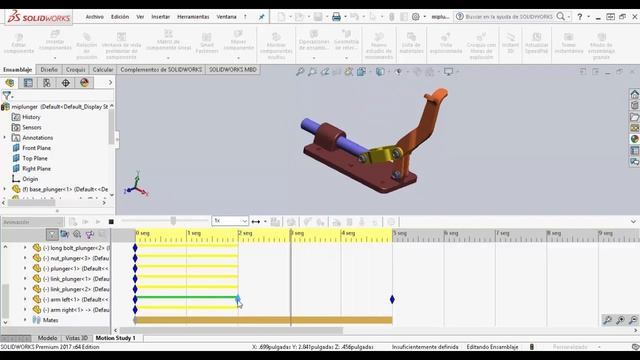
Task: Click the Mates changebar in the timeline
Action: 264,320
